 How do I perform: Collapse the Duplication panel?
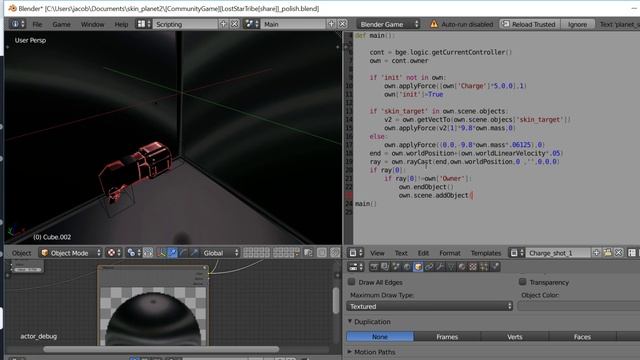[x=350, y=322]
